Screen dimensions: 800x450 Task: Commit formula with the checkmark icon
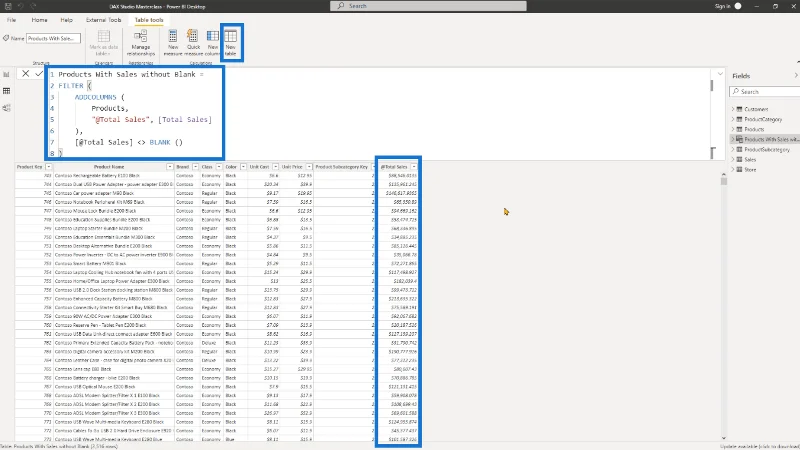point(39,73)
